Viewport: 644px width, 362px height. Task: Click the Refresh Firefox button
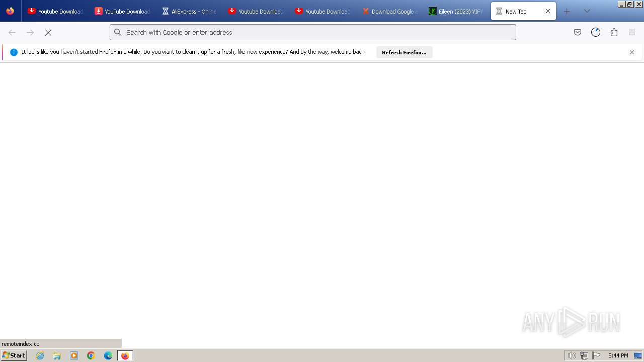click(x=404, y=52)
